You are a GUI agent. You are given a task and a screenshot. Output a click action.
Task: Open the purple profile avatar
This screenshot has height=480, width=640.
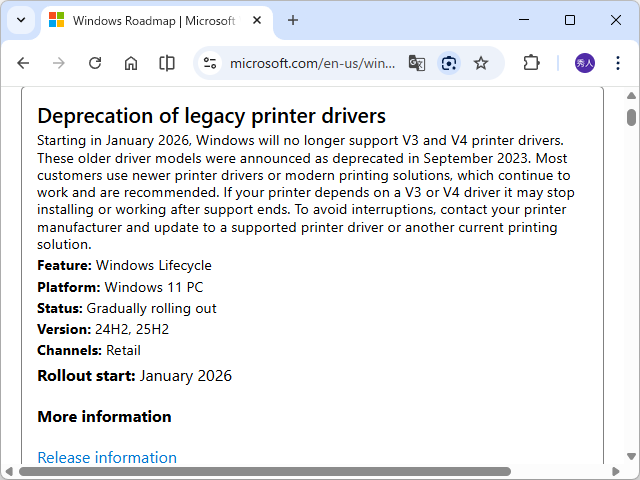pyautogui.click(x=584, y=63)
